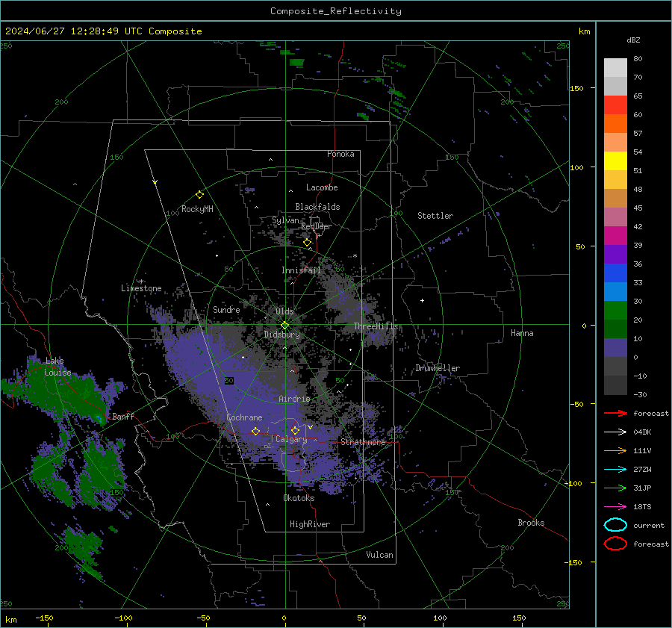
Task: Click the HighRiver label
Action: (x=310, y=524)
